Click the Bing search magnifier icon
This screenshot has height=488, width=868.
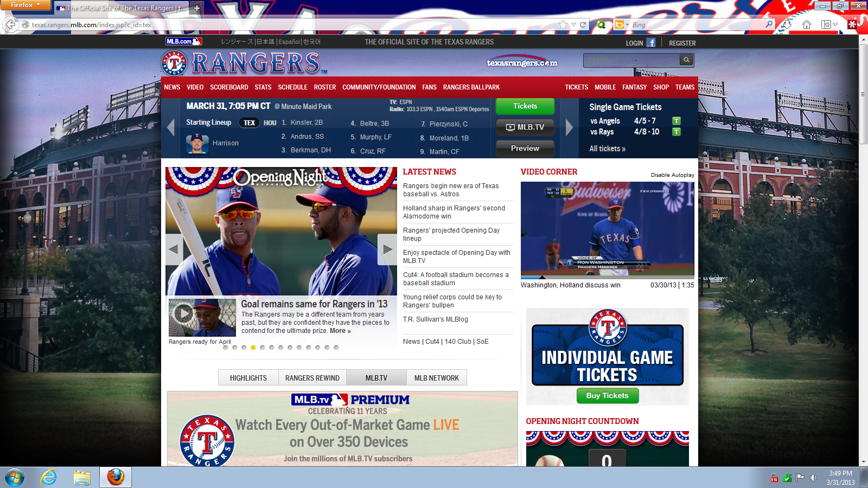769,24
